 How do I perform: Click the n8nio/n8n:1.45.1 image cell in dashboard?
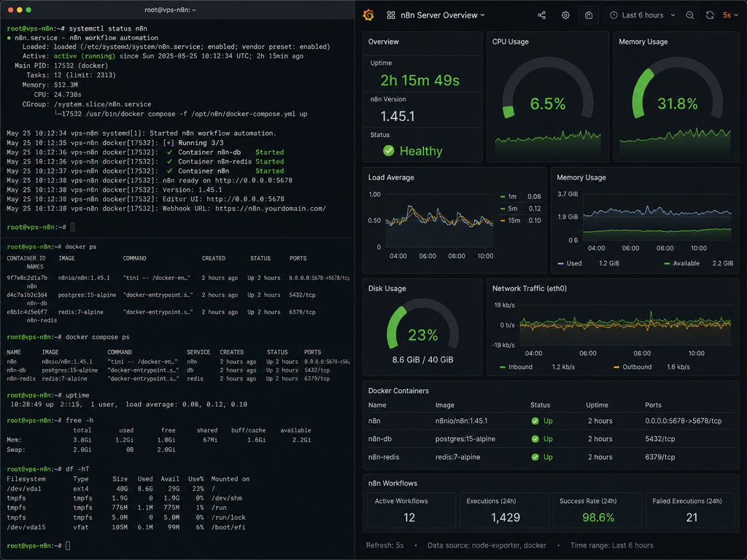461,421
